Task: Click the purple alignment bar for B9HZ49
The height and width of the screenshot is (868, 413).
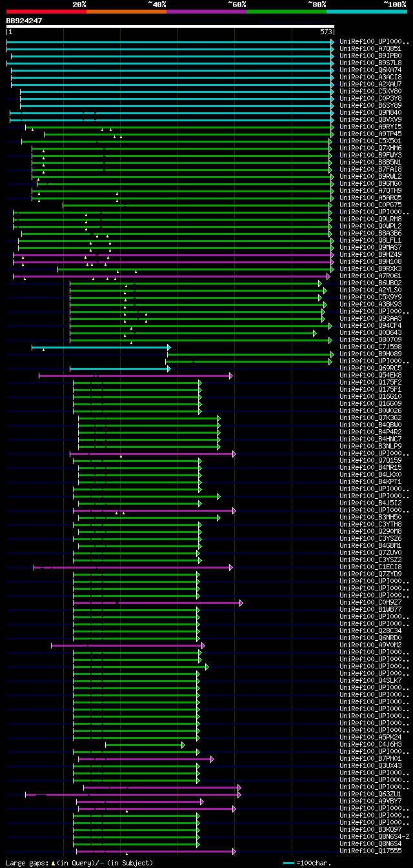Action: pyautogui.click(x=174, y=254)
